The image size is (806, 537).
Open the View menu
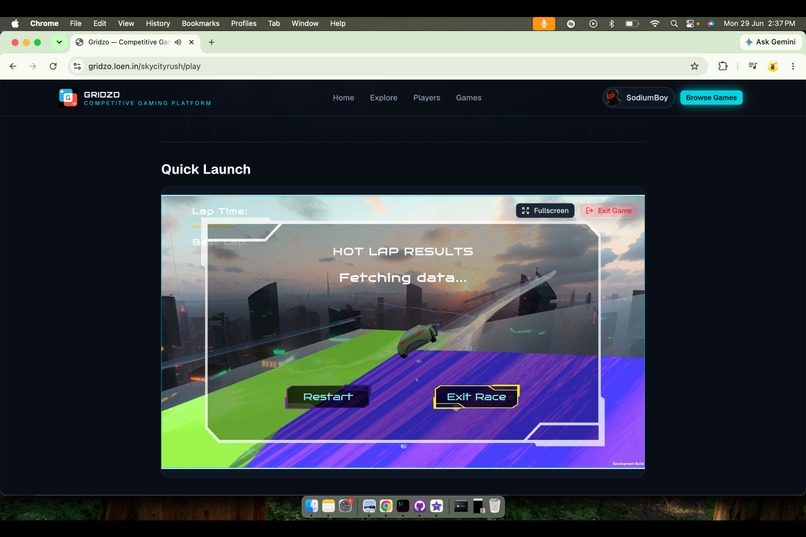click(126, 23)
